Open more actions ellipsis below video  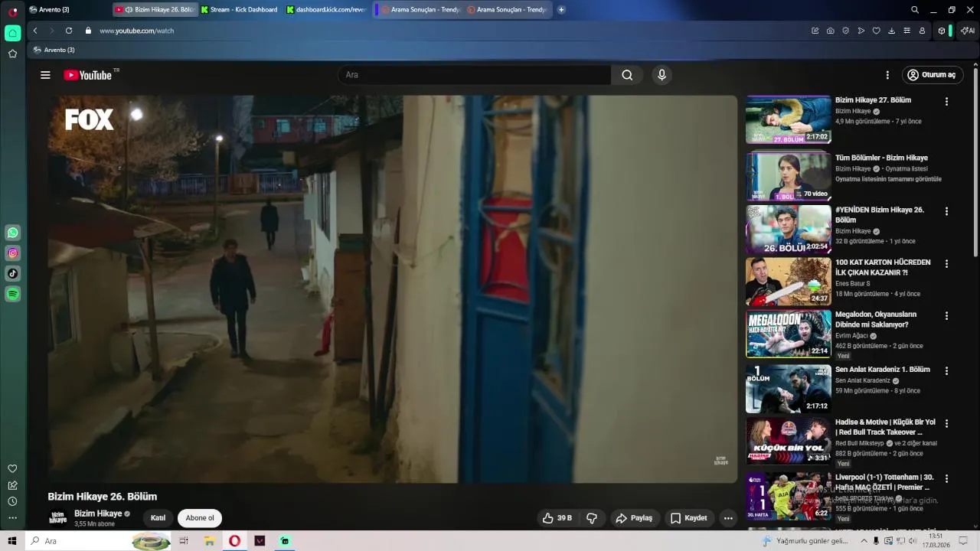728,518
